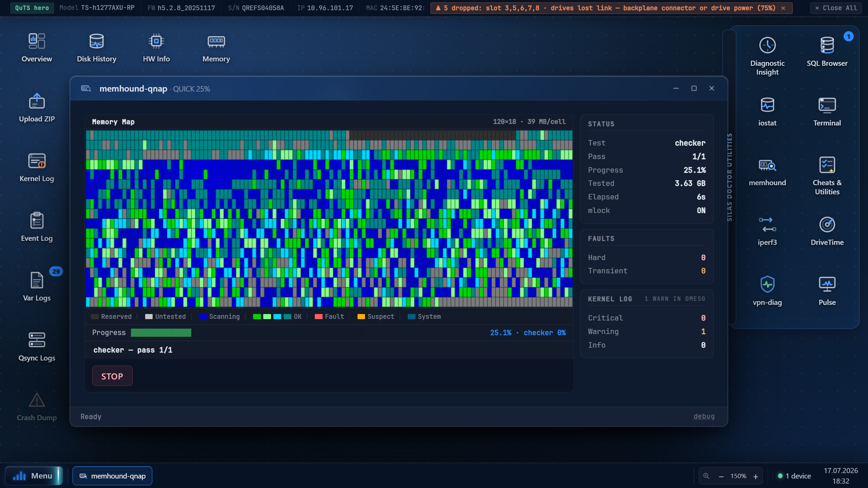Image resolution: width=868 pixels, height=488 pixels.
Task: Open the Event Log icon
Action: click(37, 227)
